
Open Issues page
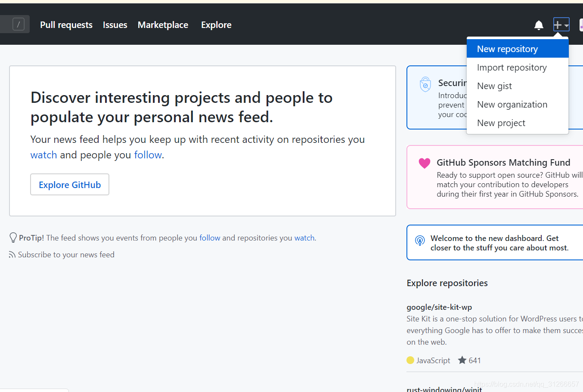(115, 25)
